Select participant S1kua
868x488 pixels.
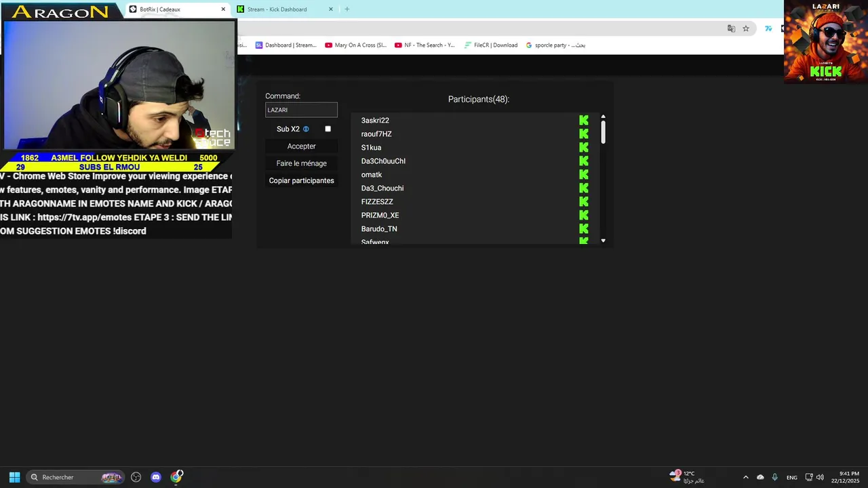[x=371, y=148]
